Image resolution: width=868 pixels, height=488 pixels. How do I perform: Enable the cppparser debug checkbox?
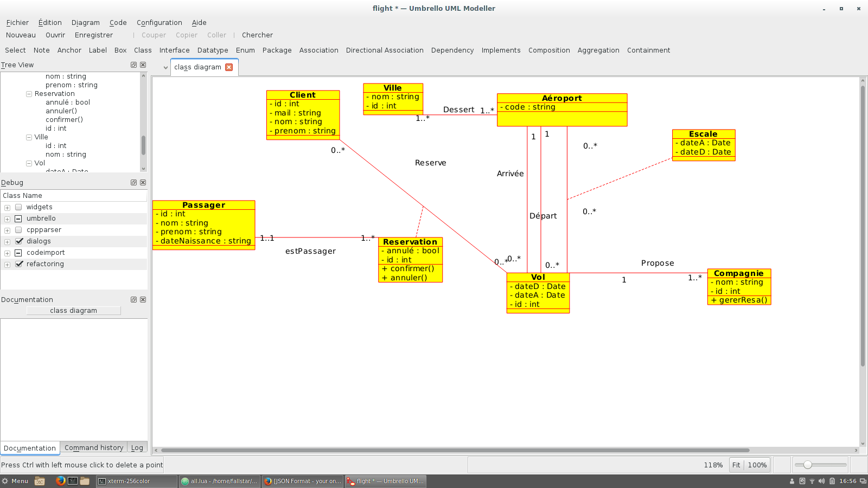[x=19, y=230]
